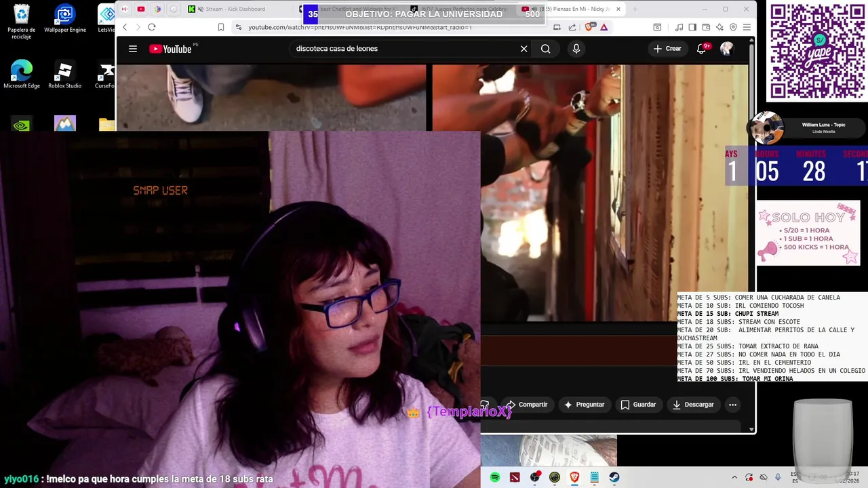Bookmark this page using bookmark icon
The image size is (868, 488).
click(x=221, y=27)
